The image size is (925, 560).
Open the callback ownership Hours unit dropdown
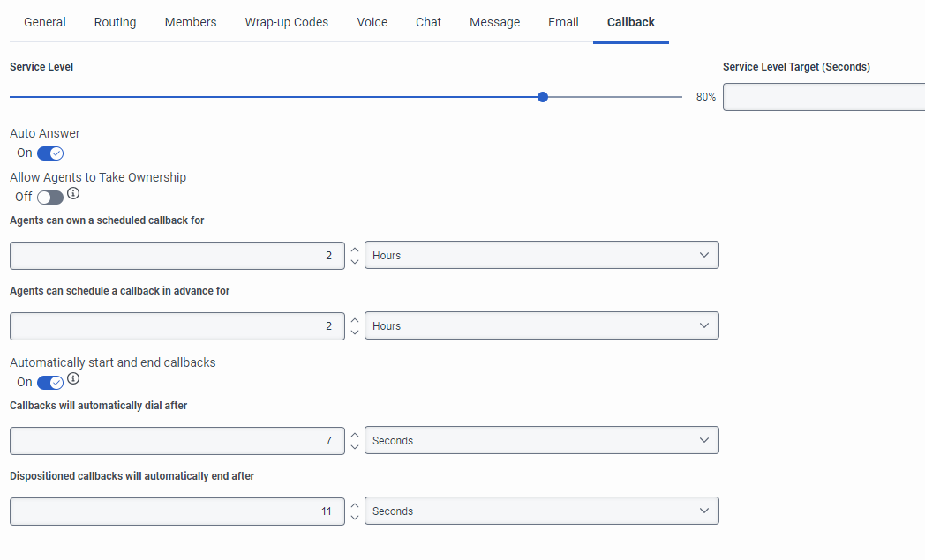pos(541,256)
